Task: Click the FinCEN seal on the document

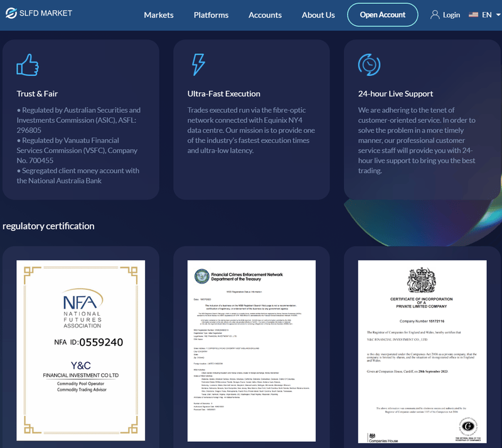Action: pos(202,276)
